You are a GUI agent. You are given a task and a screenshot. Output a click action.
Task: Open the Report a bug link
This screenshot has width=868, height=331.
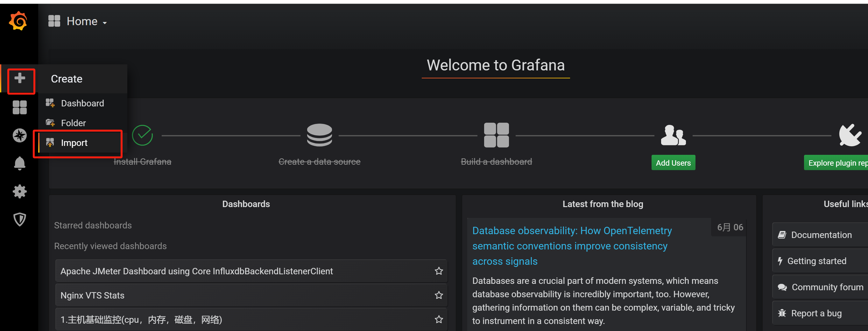coord(820,313)
